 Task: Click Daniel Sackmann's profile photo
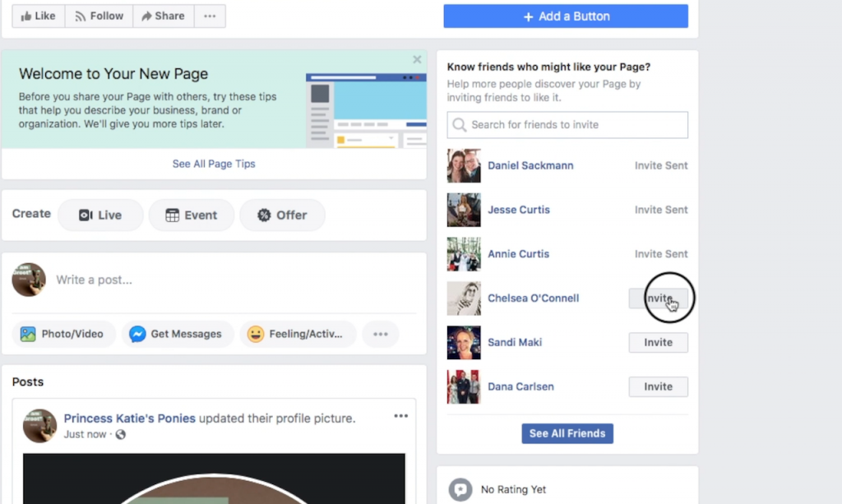click(464, 165)
